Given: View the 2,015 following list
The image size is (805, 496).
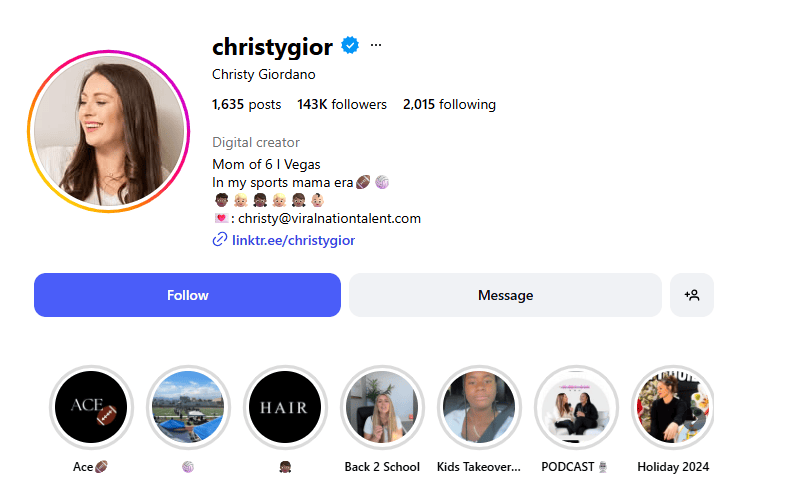Looking at the screenshot, I should point(449,104).
